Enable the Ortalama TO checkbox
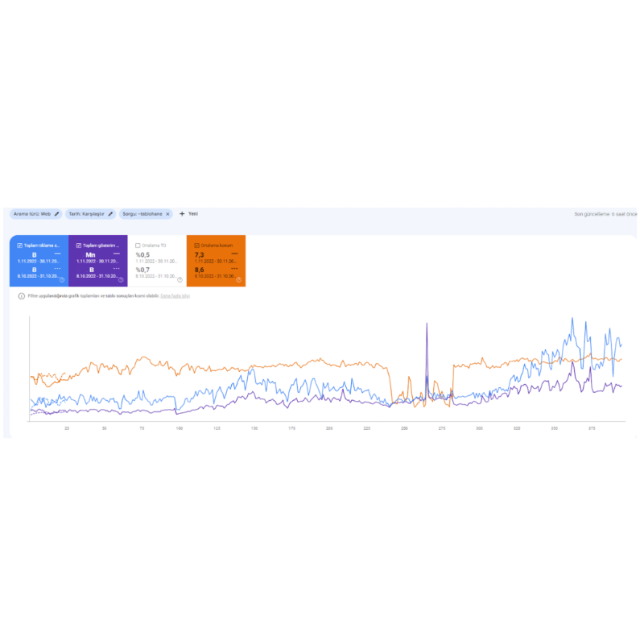 click(x=138, y=246)
